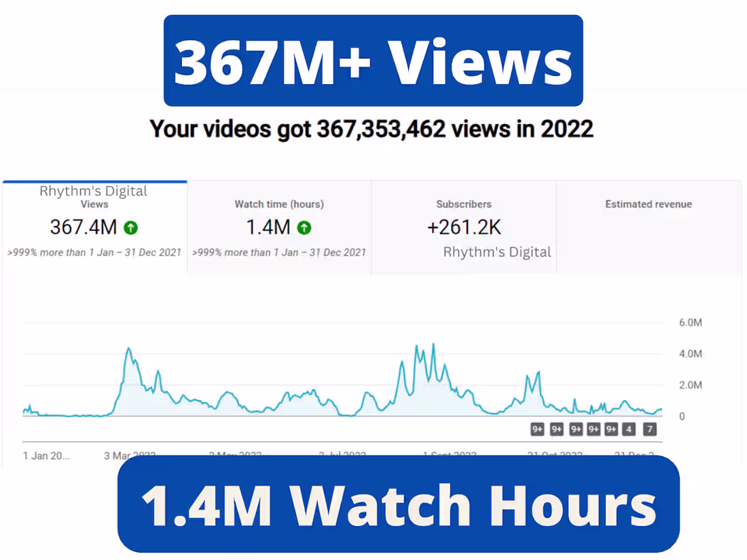This screenshot has width=747, height=560.
Task: Open the first 9+ video marker badge
Action: (x=538, y=429)
